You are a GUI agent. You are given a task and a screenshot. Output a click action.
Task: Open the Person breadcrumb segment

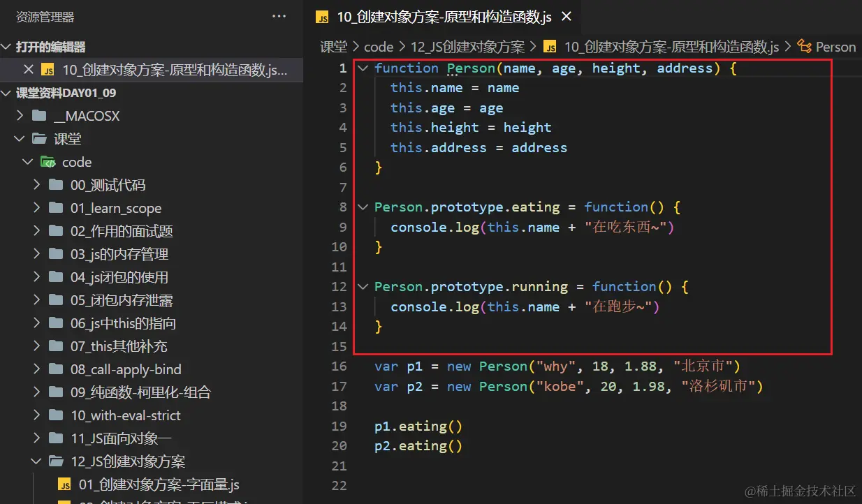[835, 47]
